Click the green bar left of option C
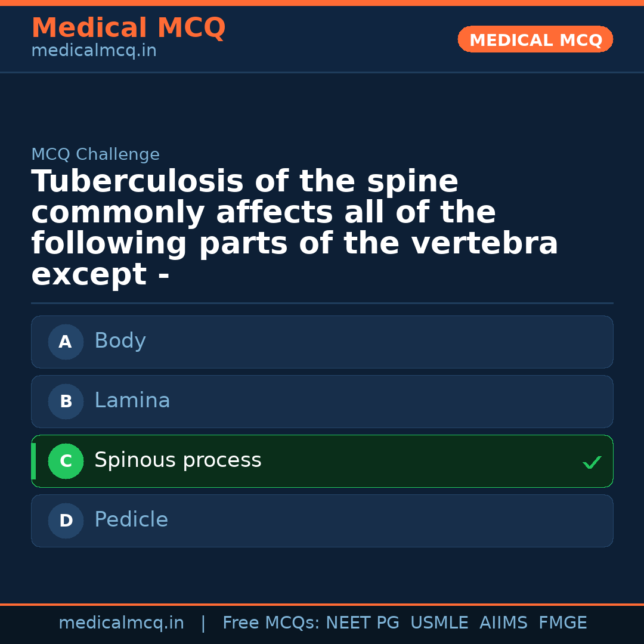Screen dimensions: 644x644 (33, 462)
